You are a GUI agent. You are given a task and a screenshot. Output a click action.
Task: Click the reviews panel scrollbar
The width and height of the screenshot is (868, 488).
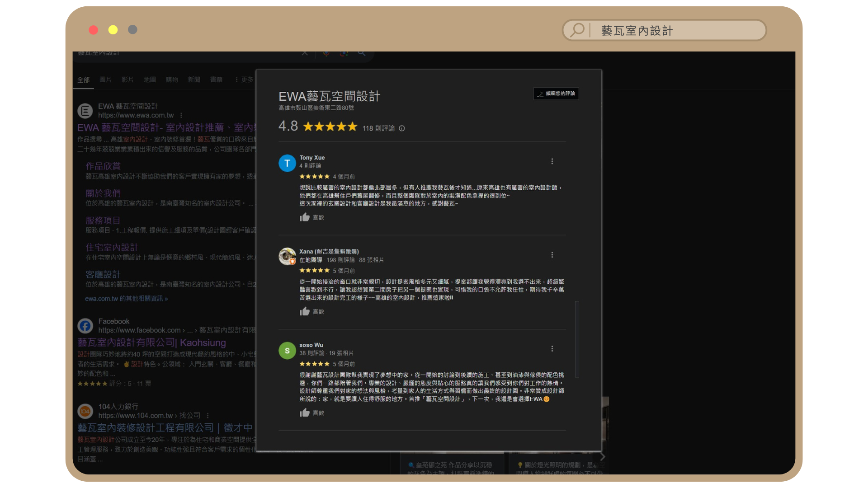[x=577, y=339]
